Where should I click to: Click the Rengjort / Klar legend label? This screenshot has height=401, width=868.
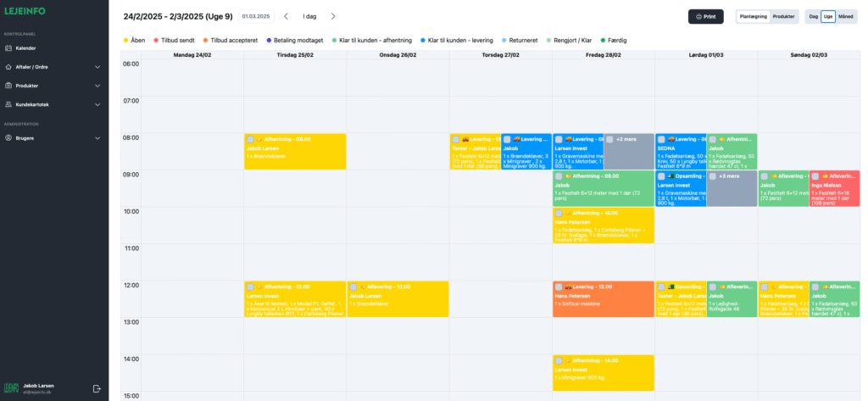[x=572, y=41]
